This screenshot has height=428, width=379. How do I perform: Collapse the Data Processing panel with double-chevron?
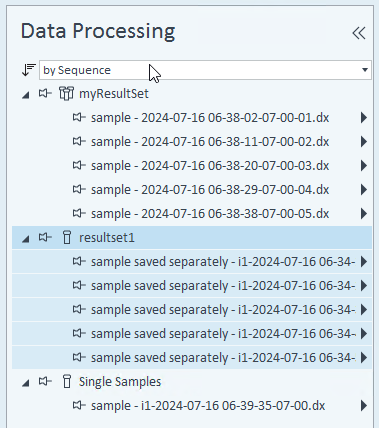[x=359, y=33]
